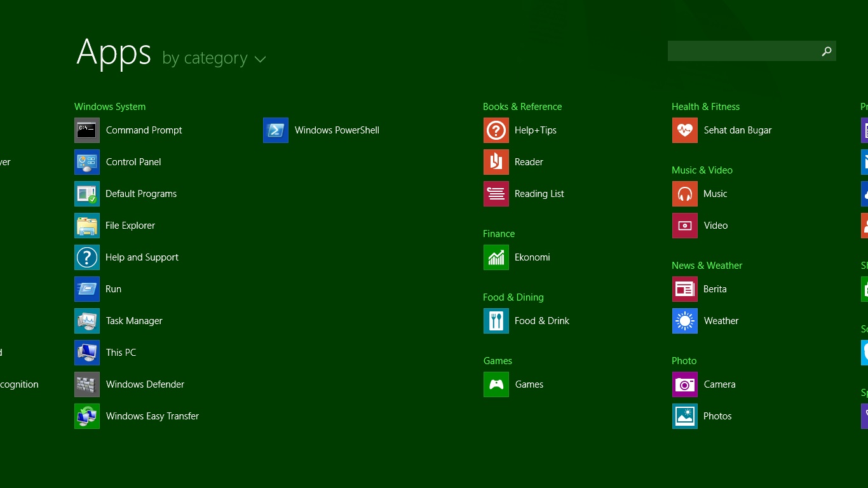Select the Health & Fitness category header
This screenshot has height=488, width=868.
[x=705, y=107]
